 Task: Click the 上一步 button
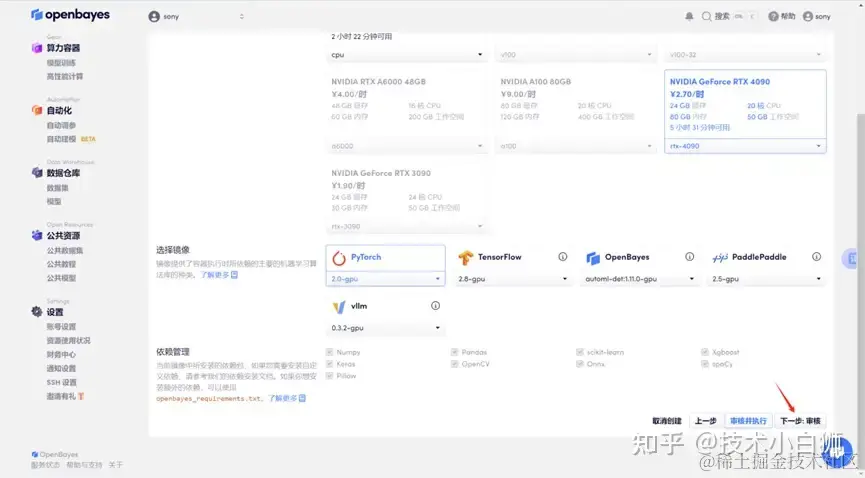click(x=706, y=421)
